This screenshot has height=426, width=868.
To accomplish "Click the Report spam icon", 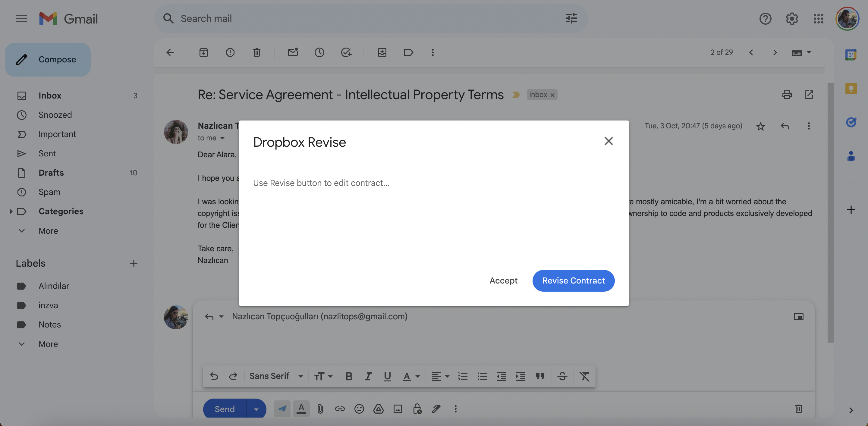I will (x=230, y=52).
